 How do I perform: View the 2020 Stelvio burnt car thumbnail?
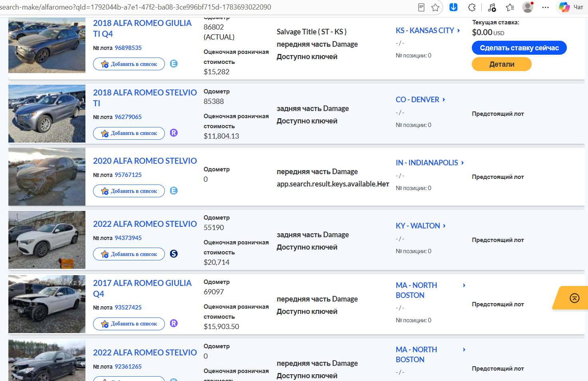click(x=47, y=177)
